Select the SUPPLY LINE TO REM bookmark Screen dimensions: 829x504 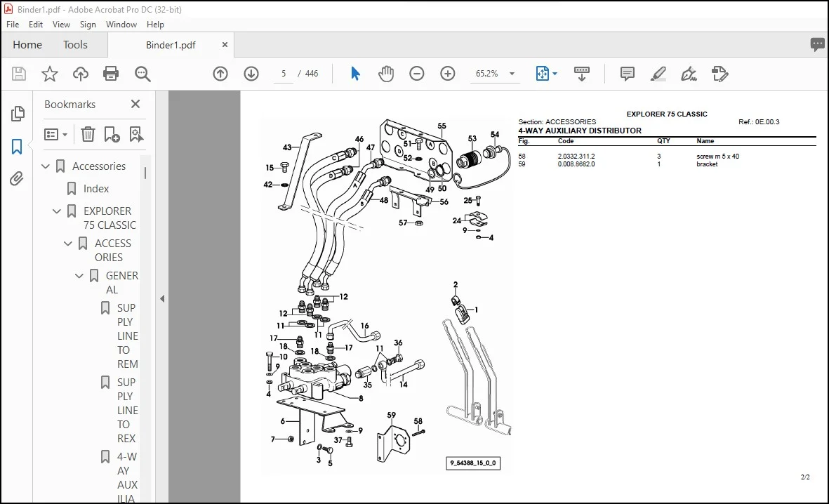point(128,336)
